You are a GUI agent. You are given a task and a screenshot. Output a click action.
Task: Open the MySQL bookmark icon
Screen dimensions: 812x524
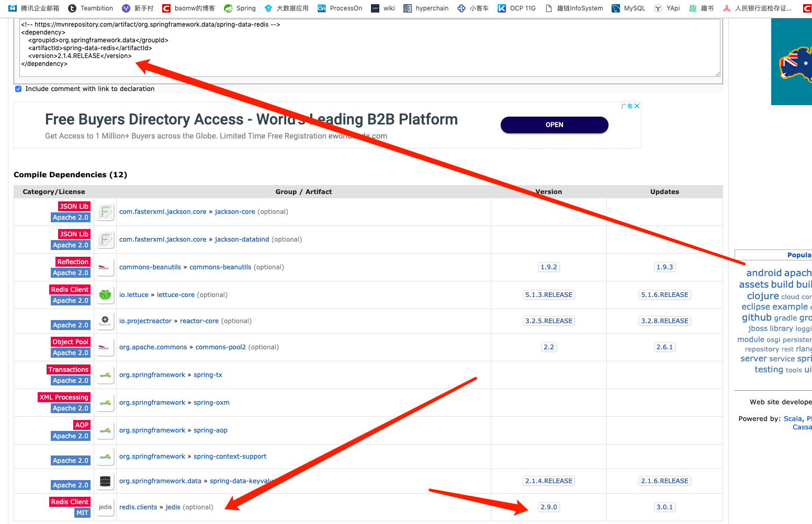(616, 8)
